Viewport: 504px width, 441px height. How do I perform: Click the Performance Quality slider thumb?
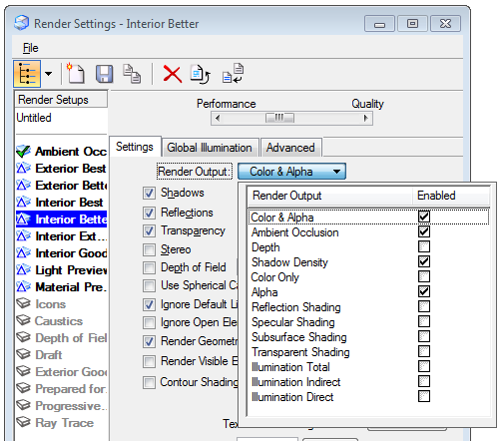pyautogui.click(x=279, y=118)
